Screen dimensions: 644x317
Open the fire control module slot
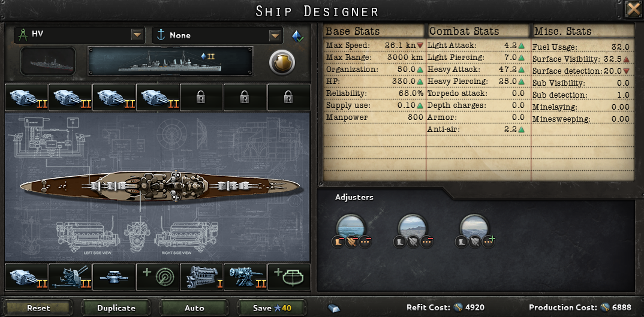pyautogui.click(x=114, y=277)
